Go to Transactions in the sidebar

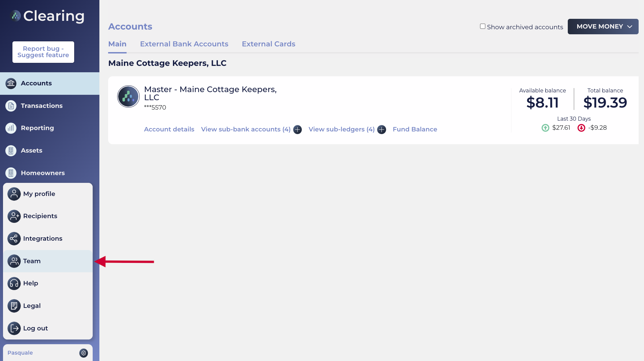coord(50,106)
